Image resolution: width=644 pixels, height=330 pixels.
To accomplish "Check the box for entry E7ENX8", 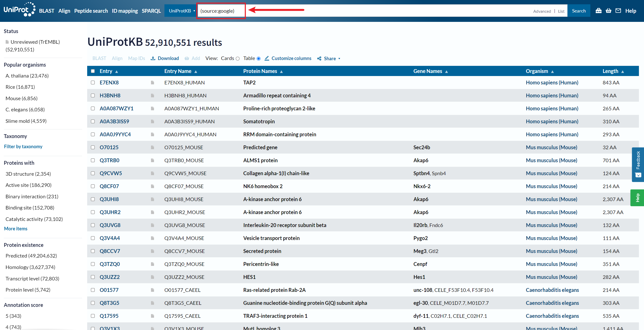I will [93, 82].
